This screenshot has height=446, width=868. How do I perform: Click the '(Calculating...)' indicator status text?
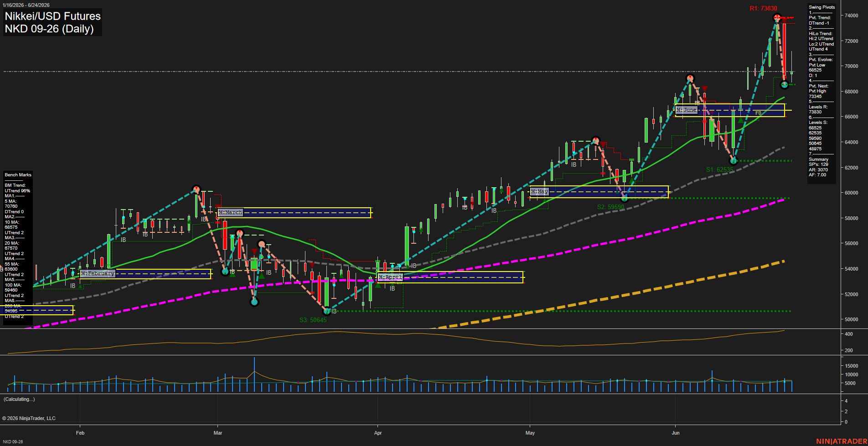coord(19,400)
